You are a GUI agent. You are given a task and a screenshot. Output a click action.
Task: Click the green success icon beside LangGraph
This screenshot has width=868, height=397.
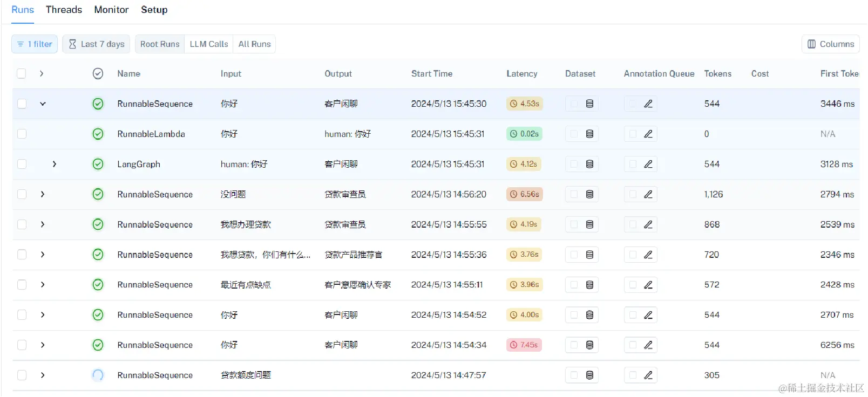point(98,164)
